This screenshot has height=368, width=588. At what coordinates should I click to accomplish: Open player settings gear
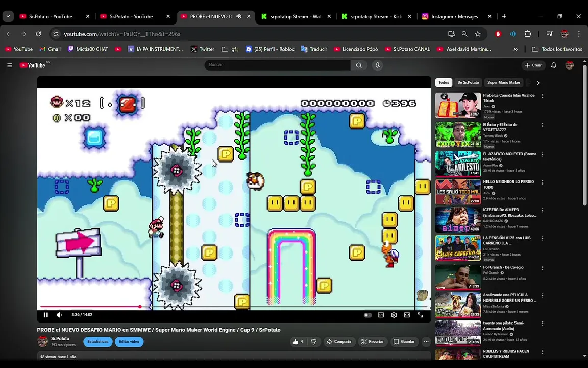(394, 315)
